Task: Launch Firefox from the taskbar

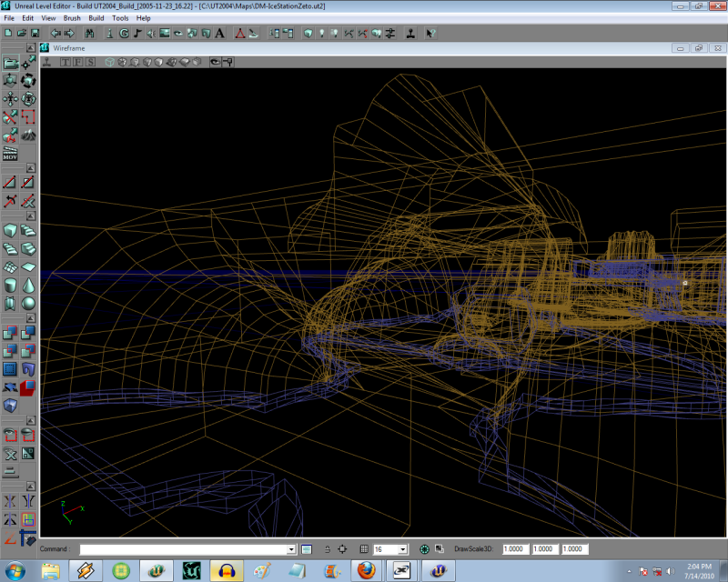Action: 366,571
